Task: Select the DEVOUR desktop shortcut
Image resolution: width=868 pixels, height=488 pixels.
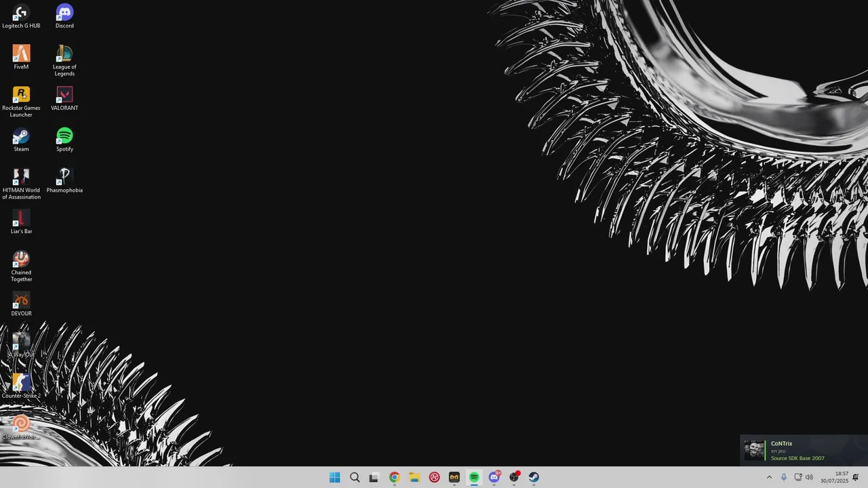Action: tap(21, 304)
